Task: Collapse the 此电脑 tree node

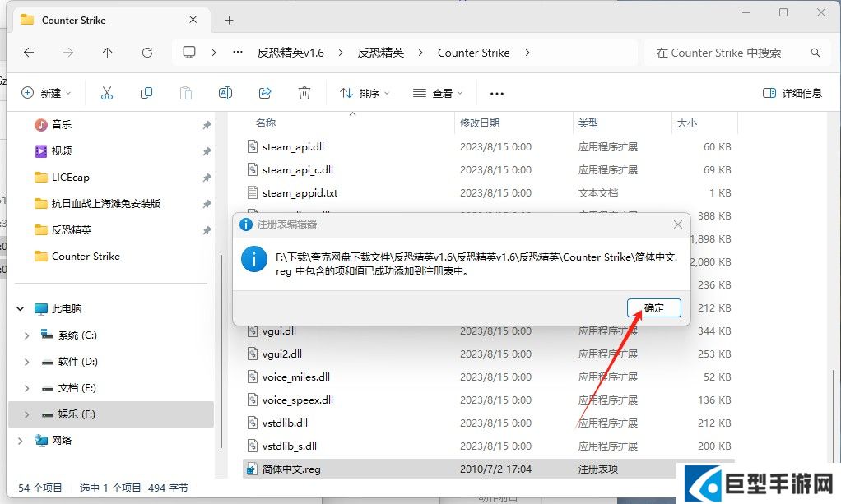Action: [20, 307]
